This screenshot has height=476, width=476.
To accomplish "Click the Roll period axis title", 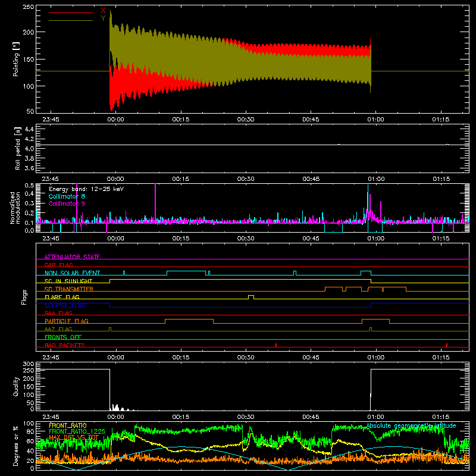I will [x=17, y=148].
